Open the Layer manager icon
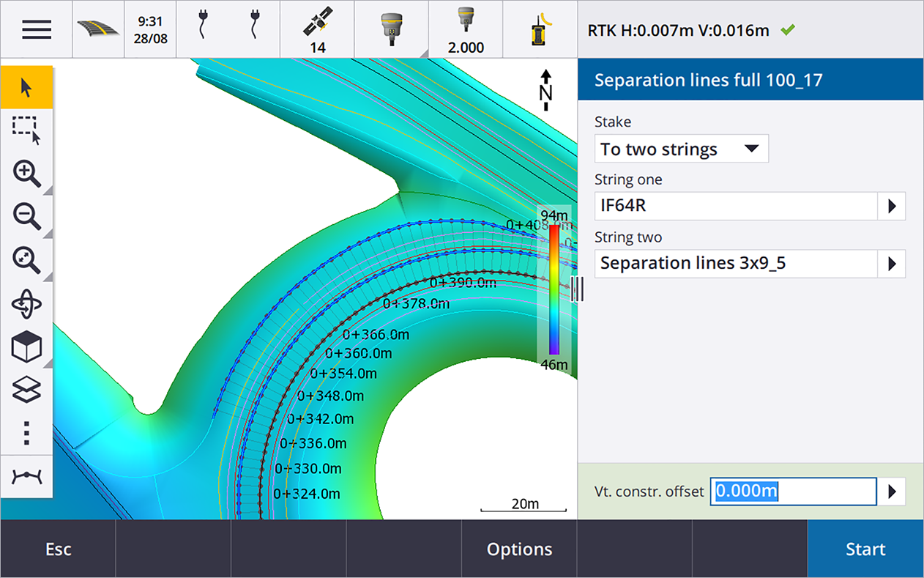This screenshot has height=578, width=924. (x=26, y=390)
